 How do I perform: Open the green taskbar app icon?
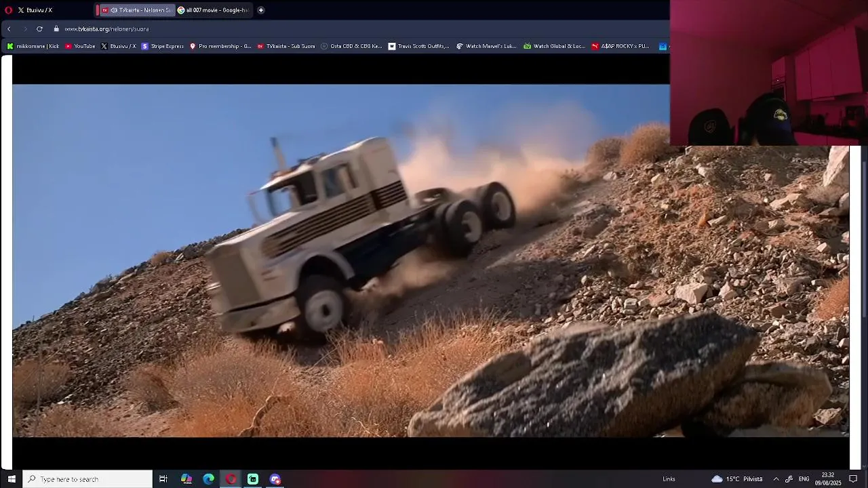pyautogui.click(x=253, y=479)
